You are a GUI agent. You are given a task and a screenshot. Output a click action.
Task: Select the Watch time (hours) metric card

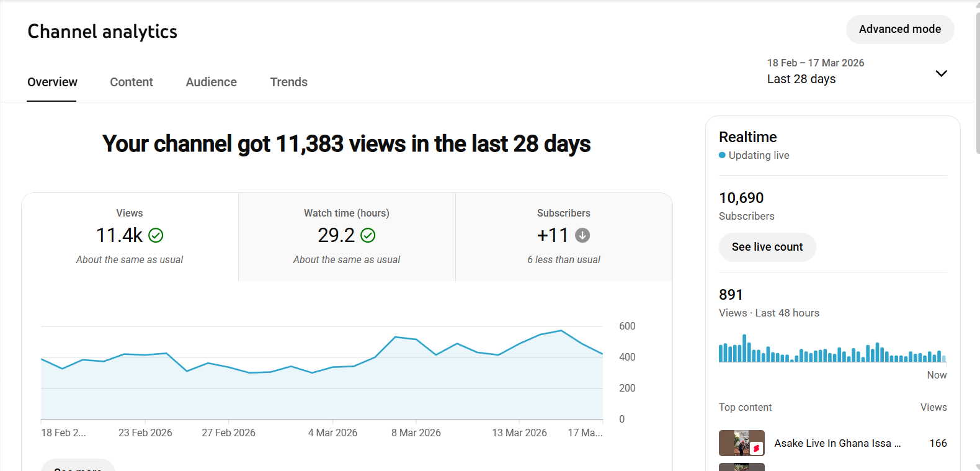click(x=347, y=236)
